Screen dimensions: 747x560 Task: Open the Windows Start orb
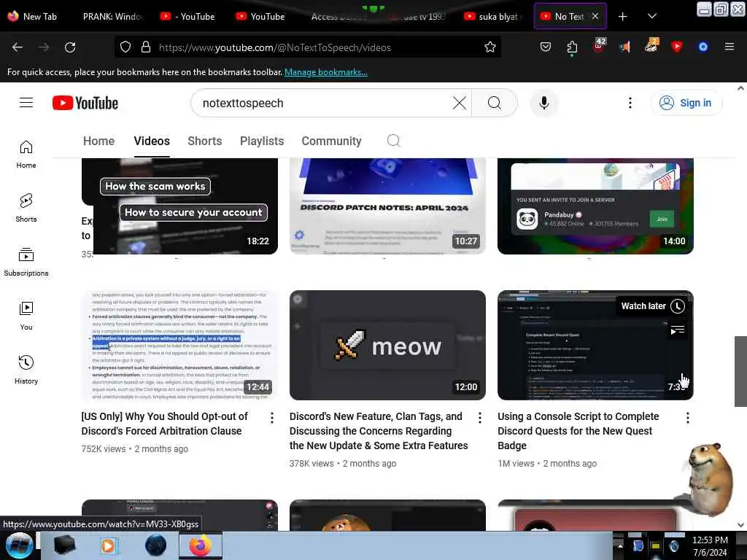pyautogui.click(x=19, y=545)
